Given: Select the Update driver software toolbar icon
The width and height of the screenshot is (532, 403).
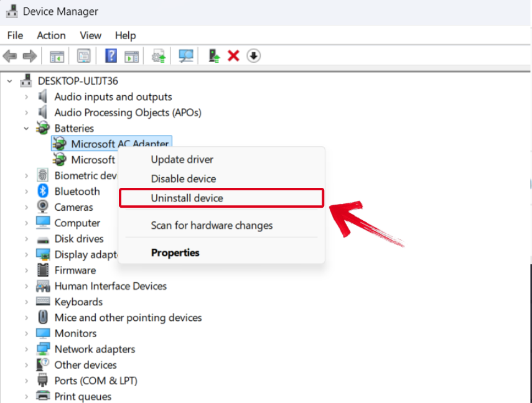Looking at the screenshot, I should pos(157,56).
